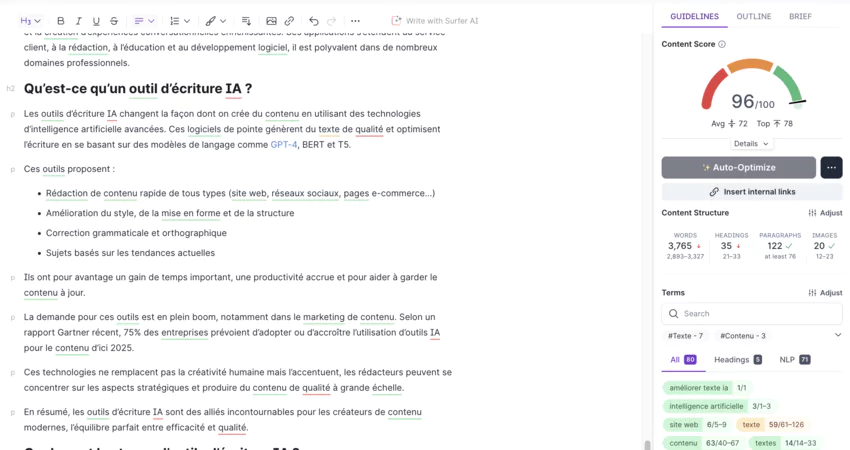The height and width of the screenshot is (450, 850).
Task: Click the heading Qu'est-ce qu'un outil d'écriture IA
Action: 138,88
